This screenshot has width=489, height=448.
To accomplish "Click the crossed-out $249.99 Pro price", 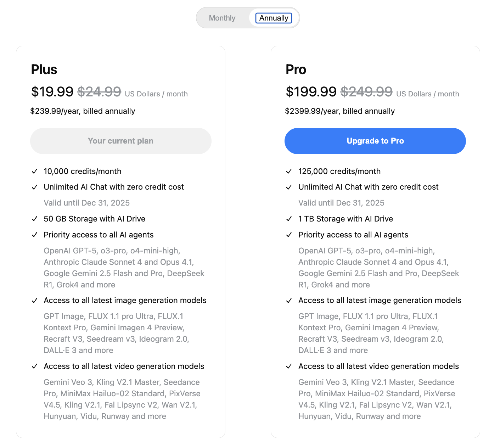I will (366, 92).
